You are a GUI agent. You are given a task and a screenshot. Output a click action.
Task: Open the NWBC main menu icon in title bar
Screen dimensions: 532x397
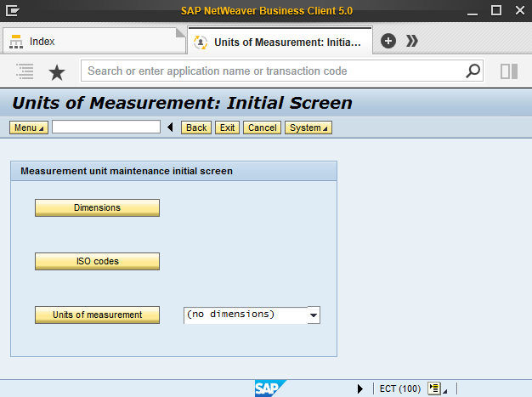click(13, 10)
